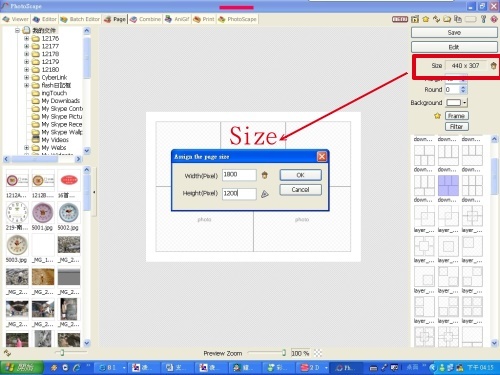
Task: Open the Viewer tab
Action: [x=16, y=19]
